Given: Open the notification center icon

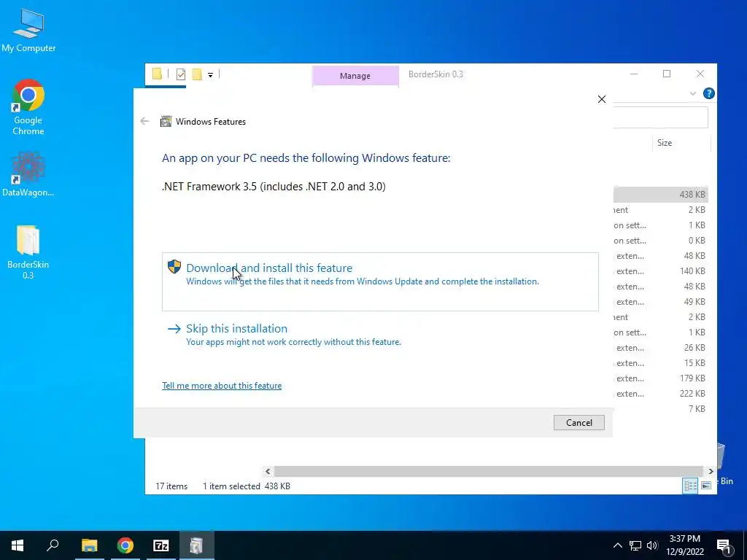Looking at the screenshot, I should [x=724, y=546].
